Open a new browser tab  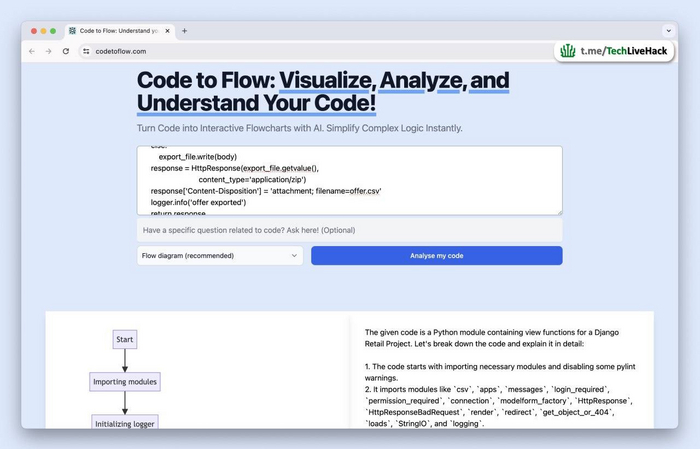(x=184, y=31)
